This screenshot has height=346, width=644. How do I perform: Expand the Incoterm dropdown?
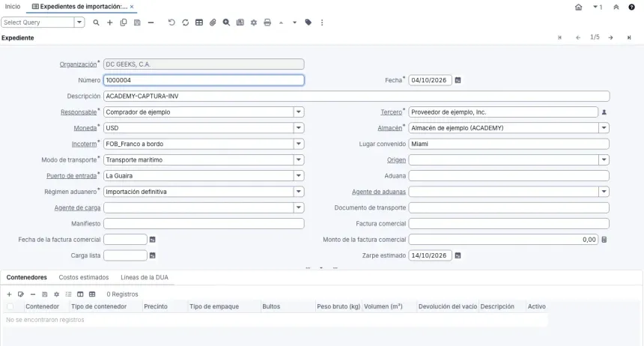point(299,145)
